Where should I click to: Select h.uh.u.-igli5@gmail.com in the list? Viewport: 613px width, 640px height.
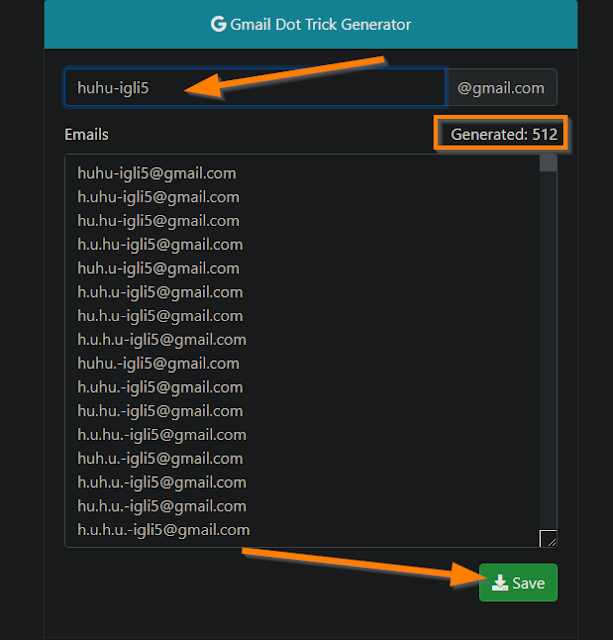[x=162, y=482]
